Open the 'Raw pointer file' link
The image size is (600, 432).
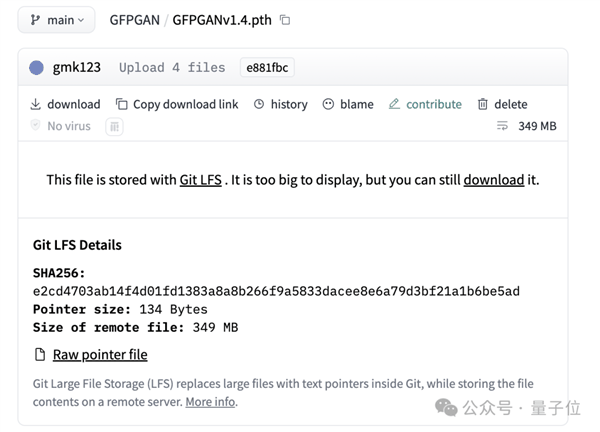pos(99,354)
